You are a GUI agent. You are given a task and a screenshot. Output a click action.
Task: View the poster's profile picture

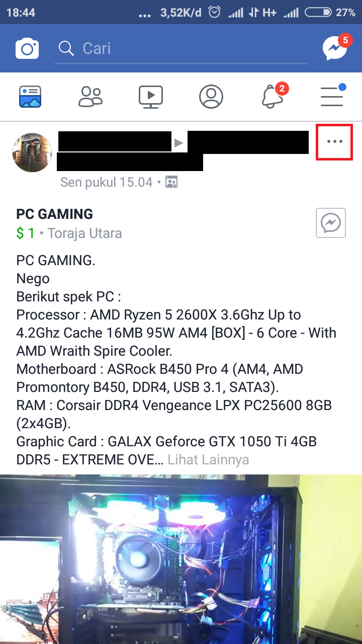[x=32, y=152]
